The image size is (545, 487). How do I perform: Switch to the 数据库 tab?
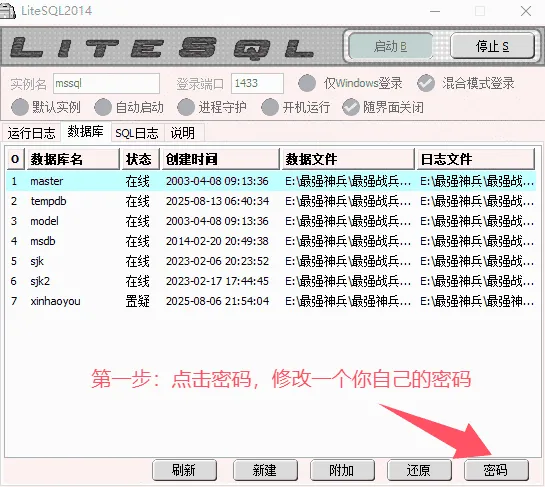click(x=86, y=132)
